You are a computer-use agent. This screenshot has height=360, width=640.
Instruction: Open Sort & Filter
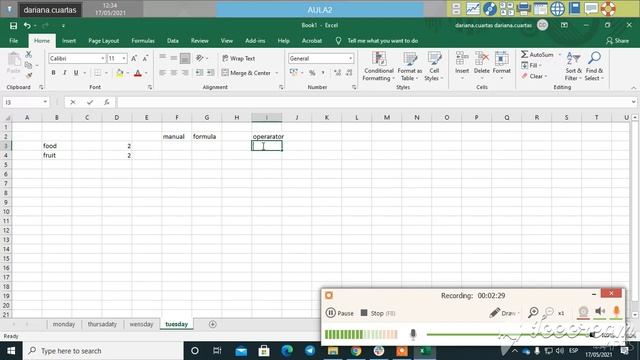(573, 67)
